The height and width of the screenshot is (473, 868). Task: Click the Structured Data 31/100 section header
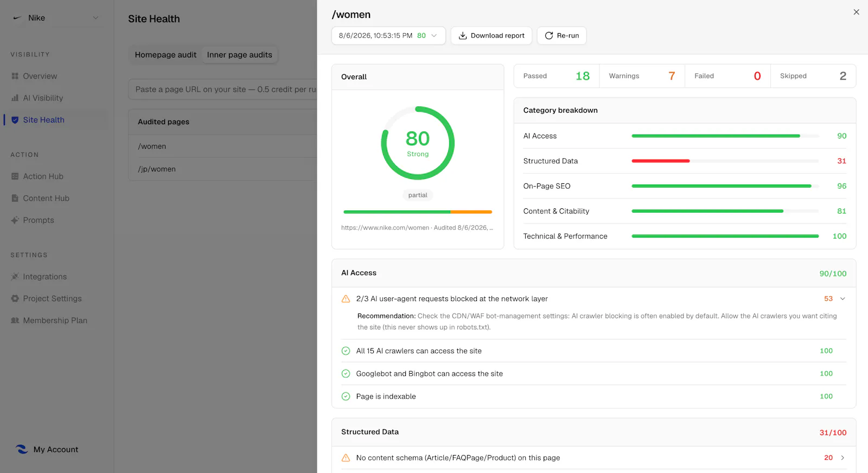tap(594, 432)
